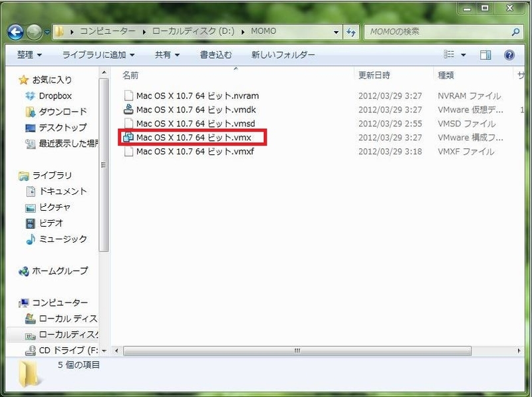Click the Back navigation arrow button
This screenshot has height=397, width=532.
point(15,32)
